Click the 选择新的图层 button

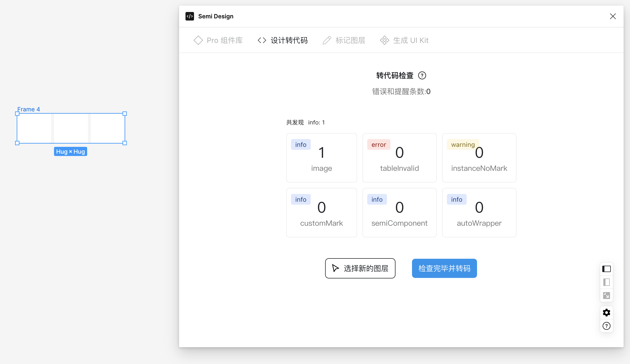[360, 268]
